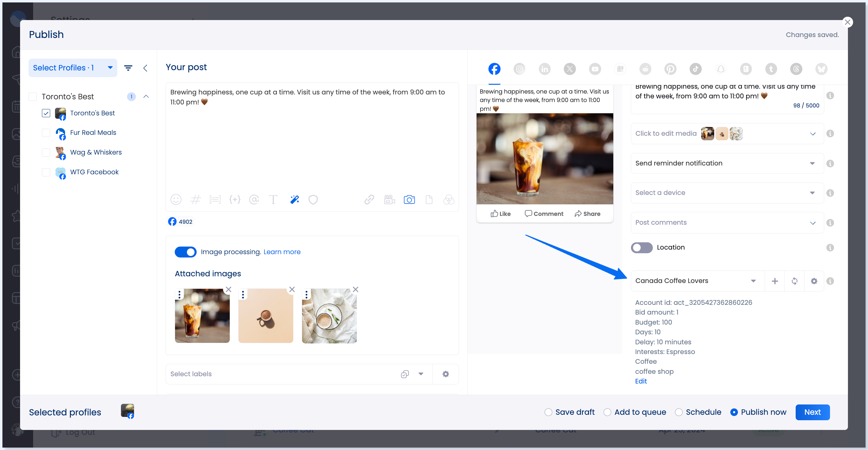
Task: Check the WTG Facebook profile
Action: coord(46,172)
